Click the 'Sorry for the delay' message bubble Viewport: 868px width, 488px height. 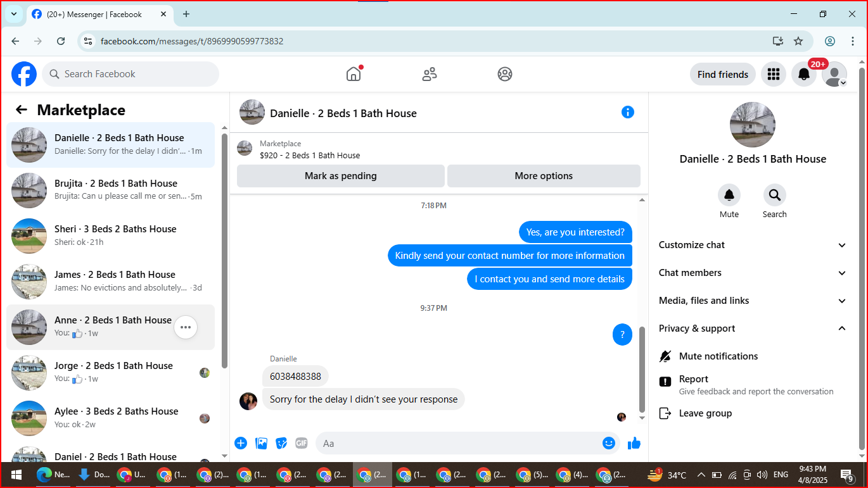pyautogui.click(x=364, y=399)
